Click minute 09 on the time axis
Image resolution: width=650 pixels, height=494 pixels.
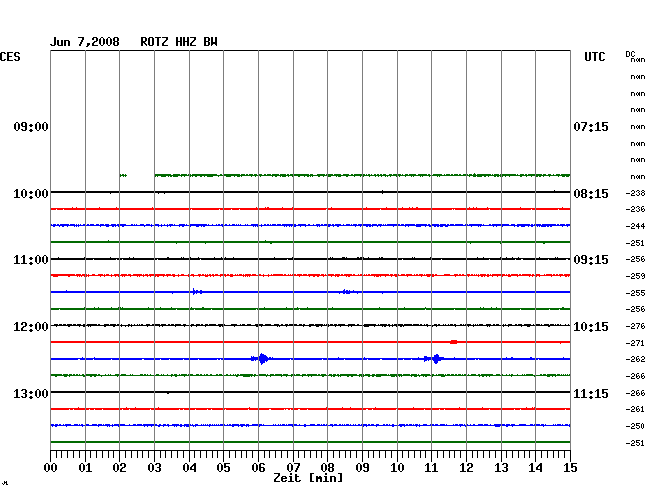pos(362,468)
